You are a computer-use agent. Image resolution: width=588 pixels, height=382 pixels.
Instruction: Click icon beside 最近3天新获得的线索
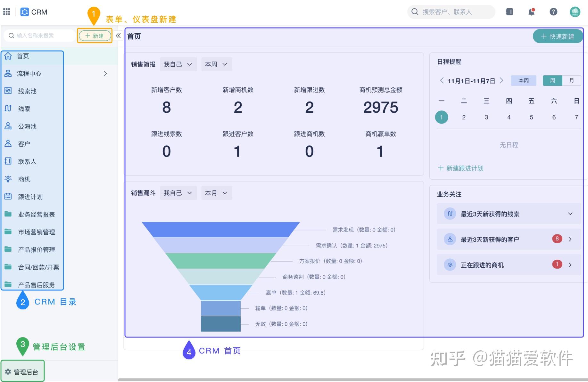(x=450, y=214)
